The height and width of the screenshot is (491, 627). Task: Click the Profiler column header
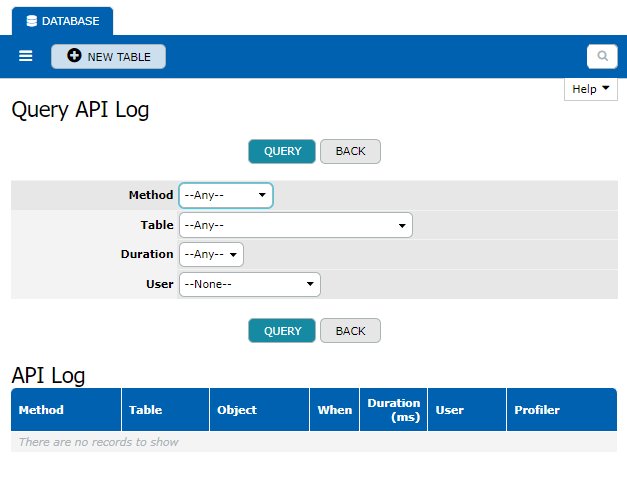point(562,410)
